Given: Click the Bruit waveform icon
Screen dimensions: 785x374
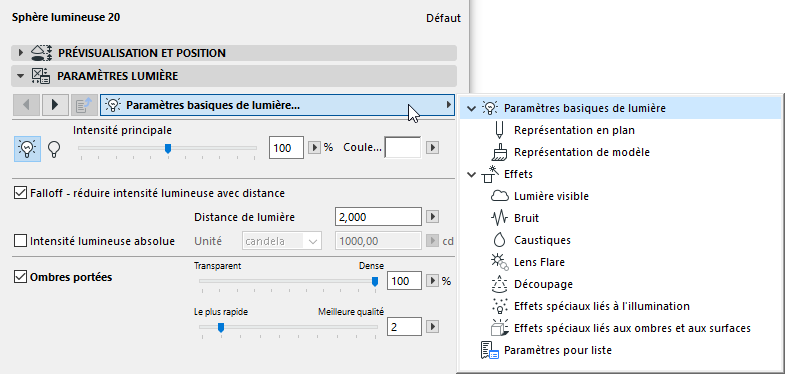Looking at the screenshot, I should pos(499,218).
